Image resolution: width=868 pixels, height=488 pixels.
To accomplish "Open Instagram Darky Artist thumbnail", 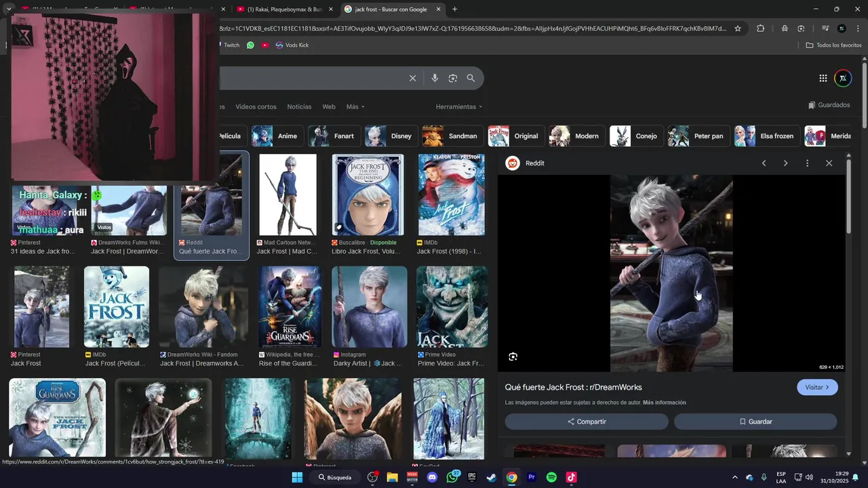I will [370, 307].
